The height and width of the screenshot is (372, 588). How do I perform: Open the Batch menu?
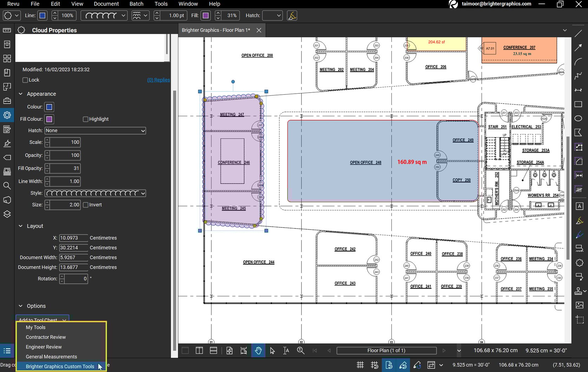(x=136, y=4)
